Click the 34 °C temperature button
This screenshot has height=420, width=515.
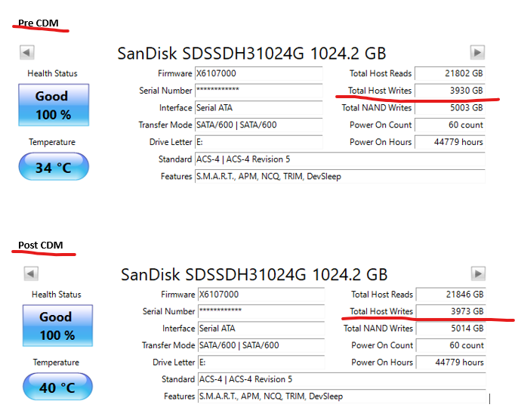(x=54, y=167)
